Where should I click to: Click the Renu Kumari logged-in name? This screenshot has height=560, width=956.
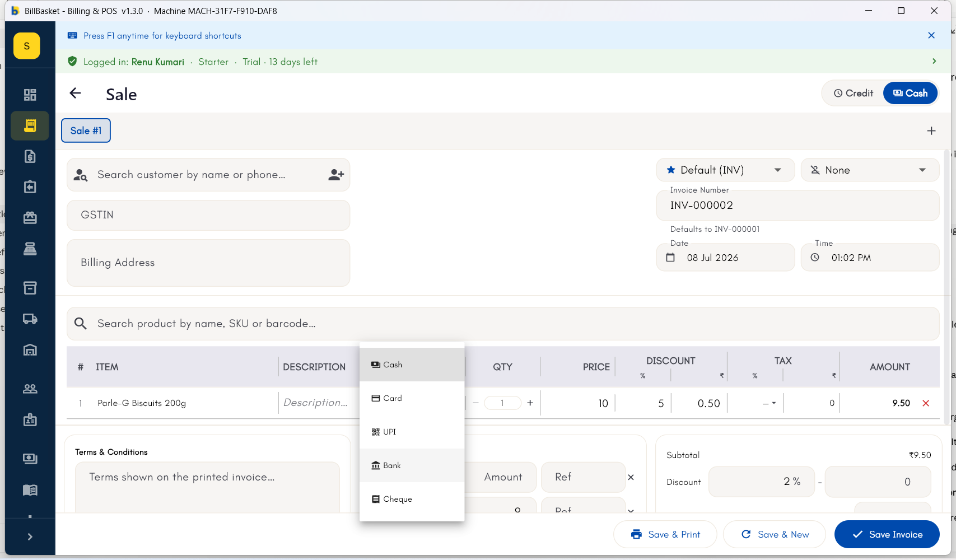click(x=158, y=62)
